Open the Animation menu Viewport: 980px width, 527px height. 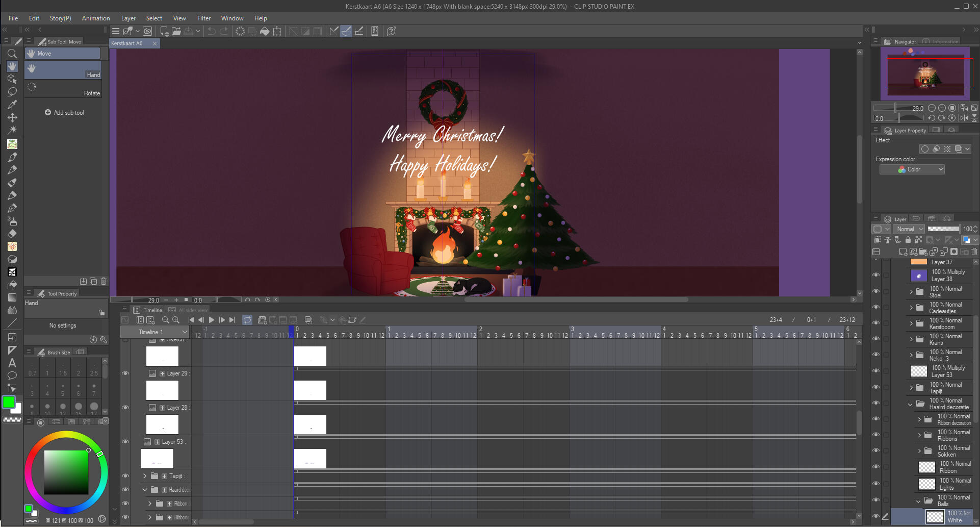click(x=96, y=18)
